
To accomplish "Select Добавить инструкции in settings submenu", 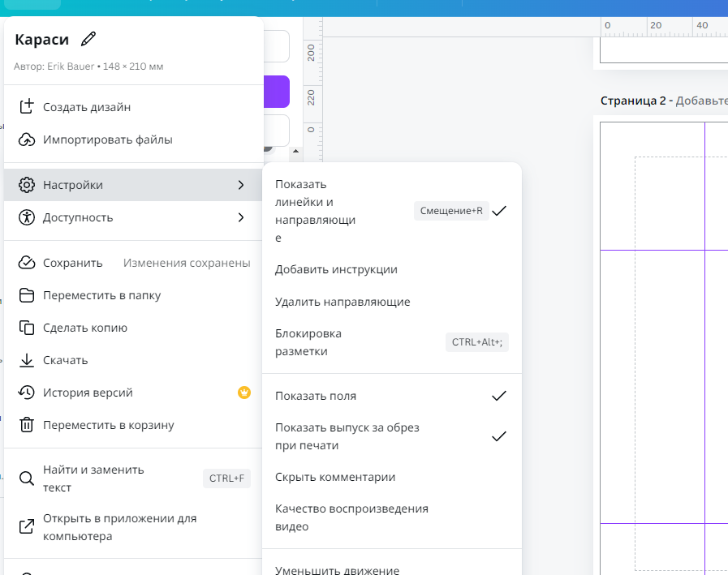I will click(x=336, y=269).
